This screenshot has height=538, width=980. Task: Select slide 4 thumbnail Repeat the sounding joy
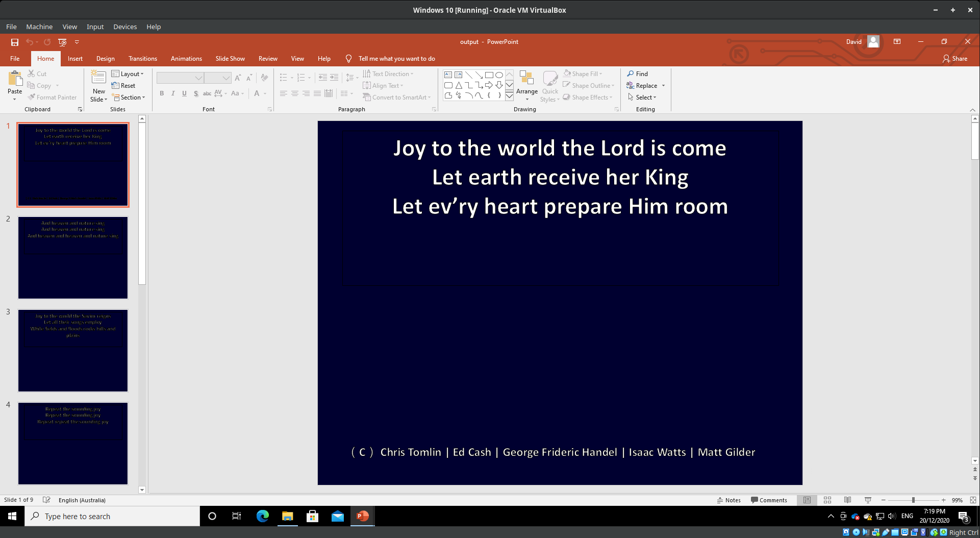tap(73, 444)
